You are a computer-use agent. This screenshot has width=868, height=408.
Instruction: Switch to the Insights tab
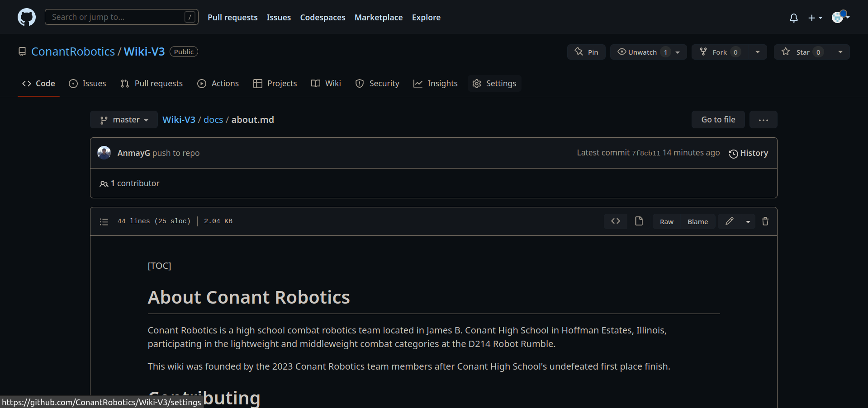(x=436, y=84)
